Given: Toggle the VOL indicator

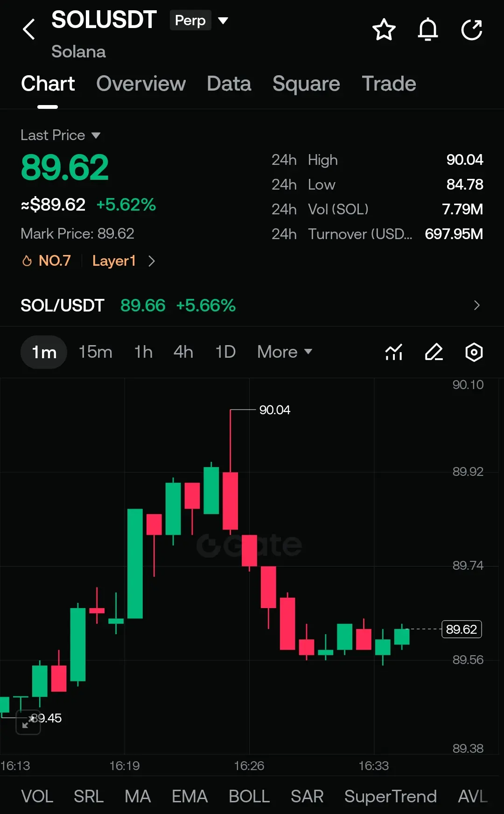Looking at the screenshot, I should 37,796.
